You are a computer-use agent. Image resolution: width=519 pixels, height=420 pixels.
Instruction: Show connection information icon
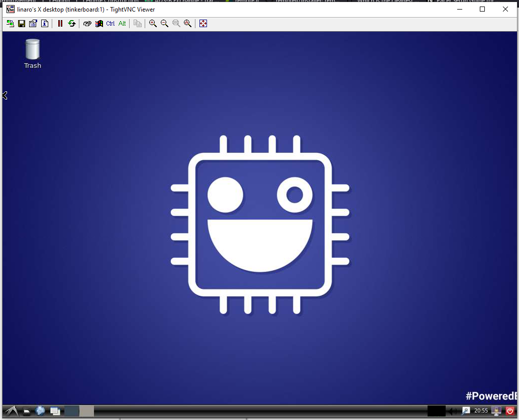45,24
